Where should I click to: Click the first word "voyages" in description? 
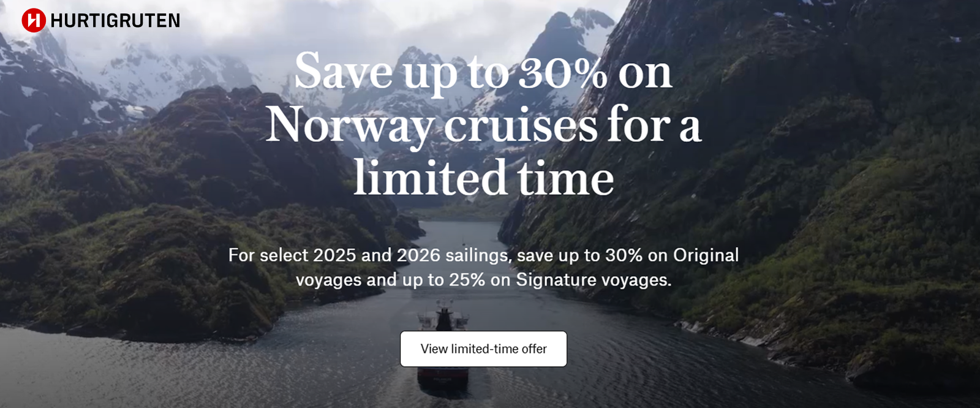[x=329, y=280]
